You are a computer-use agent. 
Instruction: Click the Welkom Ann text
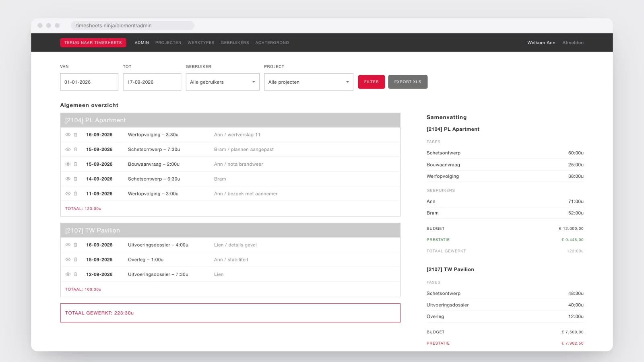[541, 43]
